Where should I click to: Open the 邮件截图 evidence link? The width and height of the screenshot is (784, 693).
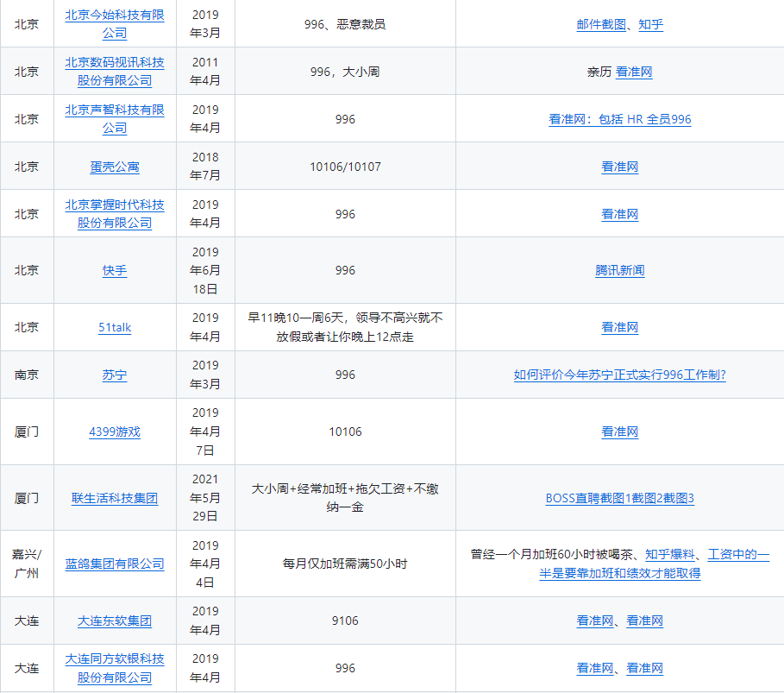pyautogui.click(x=601, y=24)
